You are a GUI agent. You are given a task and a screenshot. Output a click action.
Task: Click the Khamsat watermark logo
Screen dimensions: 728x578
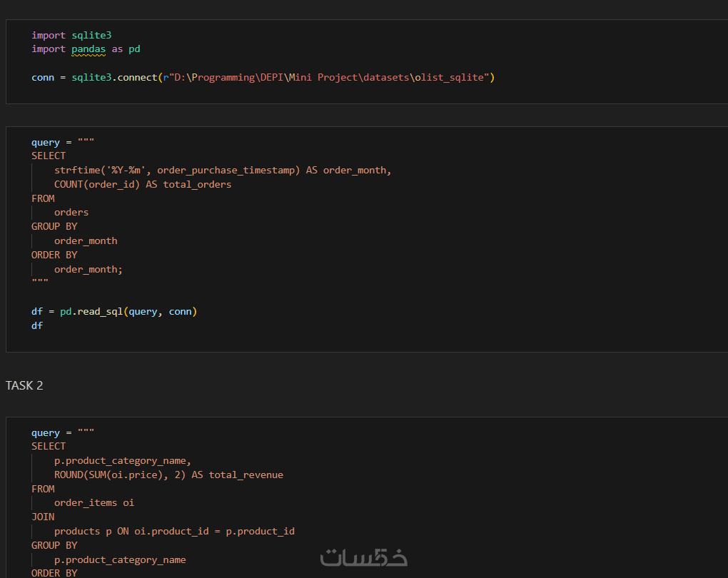[364, 557]
